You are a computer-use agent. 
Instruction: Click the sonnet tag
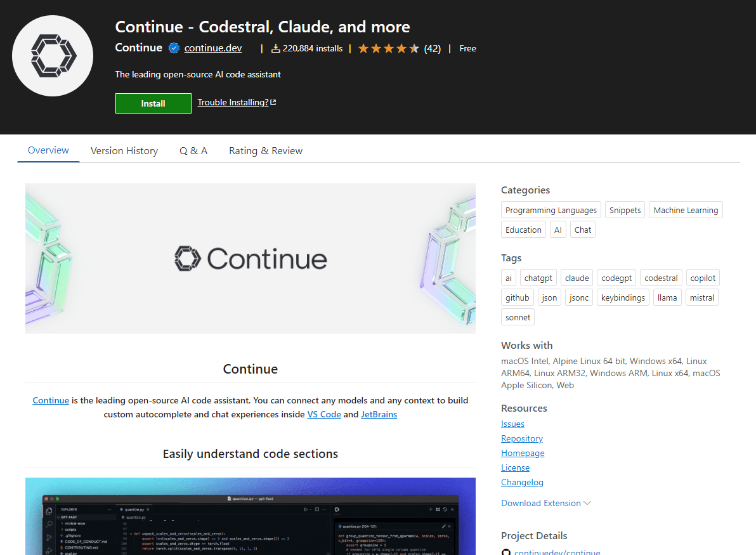pos(518,318)
